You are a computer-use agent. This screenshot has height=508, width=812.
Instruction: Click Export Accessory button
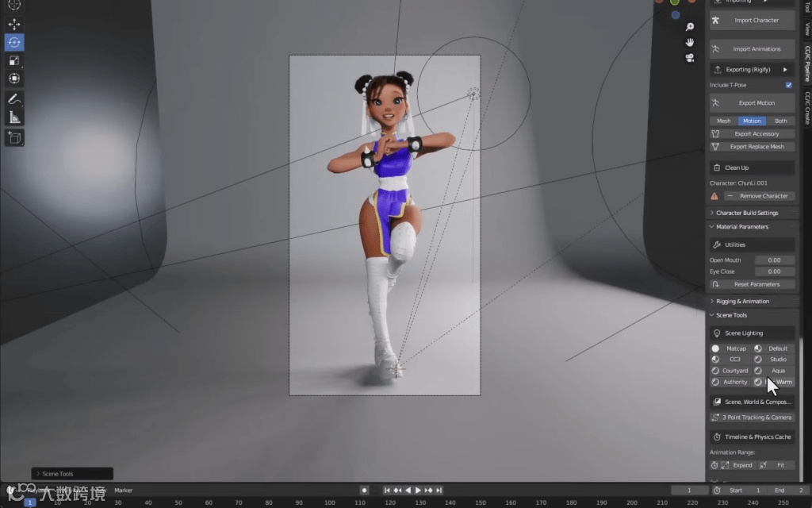pyautogui.click(x=752, y=134)
